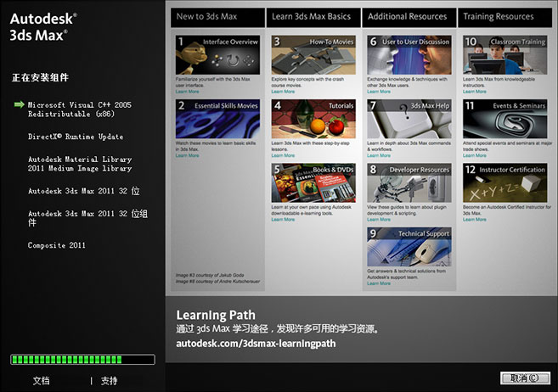The image size is (558, 392).
Task: Open the Essential Skills Movies thumbnail
Action: [x=217, y=119]
